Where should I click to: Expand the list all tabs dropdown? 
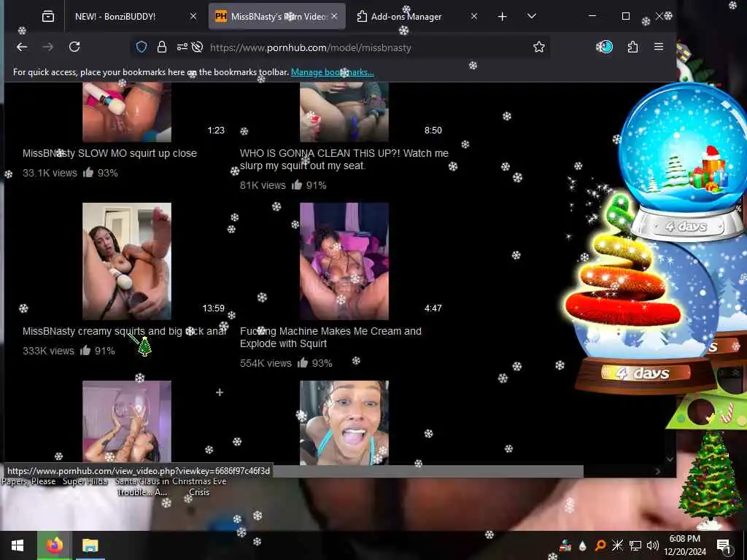point(532,16)
